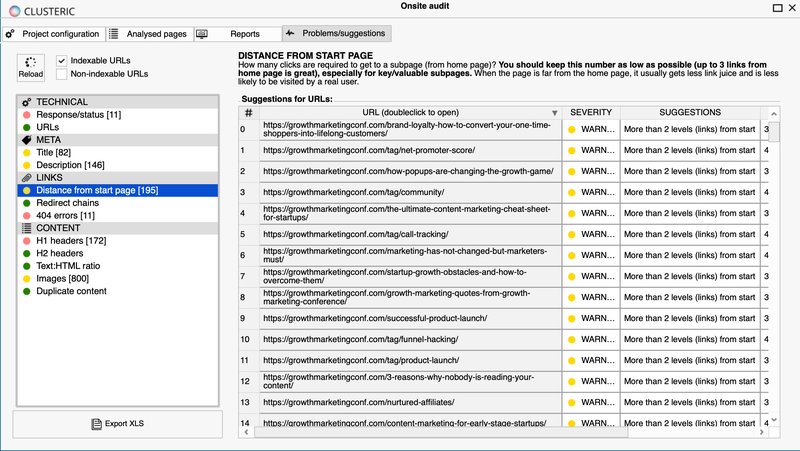The width and height of the screenshot is (800, 451).
Task: Select Distance from start page [195]
Action: tap(117, 190)
